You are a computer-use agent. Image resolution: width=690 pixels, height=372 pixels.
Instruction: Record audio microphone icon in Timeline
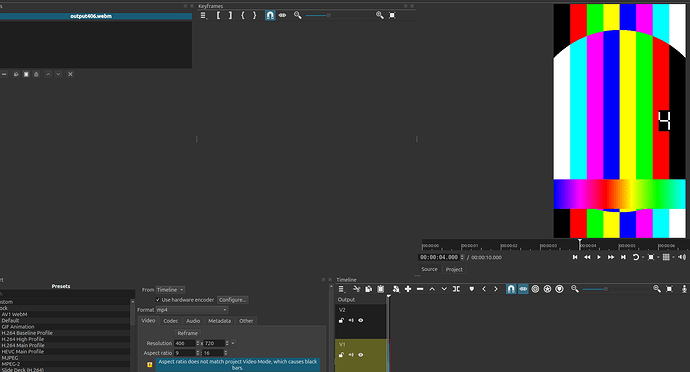[684, 289]
